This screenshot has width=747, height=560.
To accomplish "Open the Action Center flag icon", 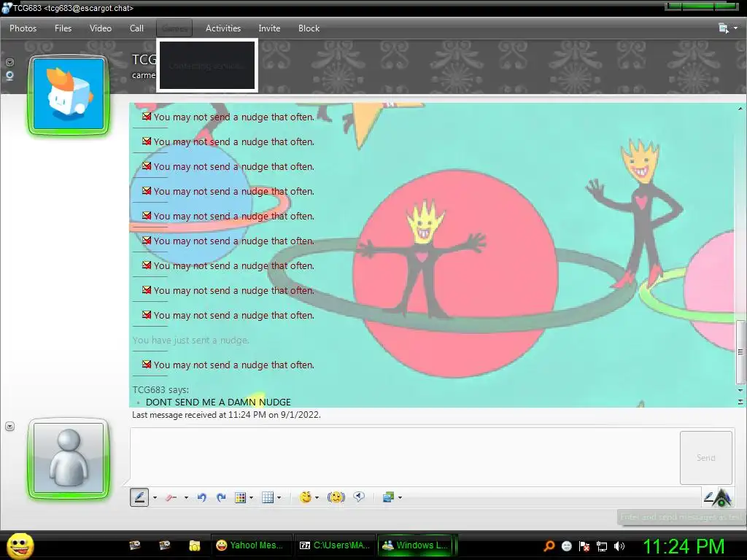I will pos(584,545).
